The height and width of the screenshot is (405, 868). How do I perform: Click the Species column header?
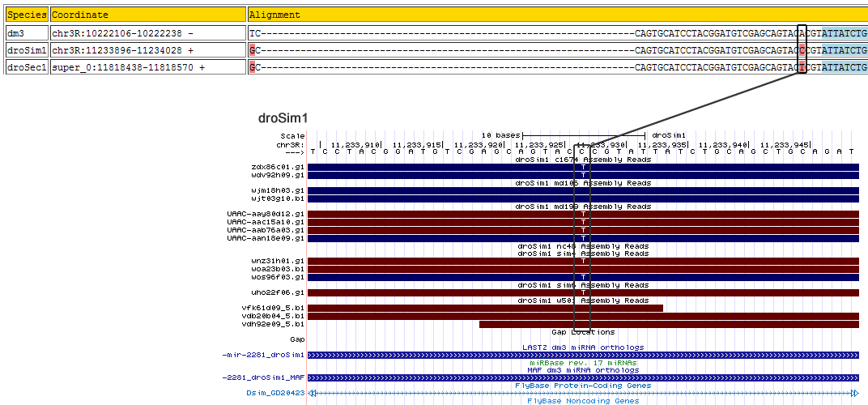coord(27,15)
